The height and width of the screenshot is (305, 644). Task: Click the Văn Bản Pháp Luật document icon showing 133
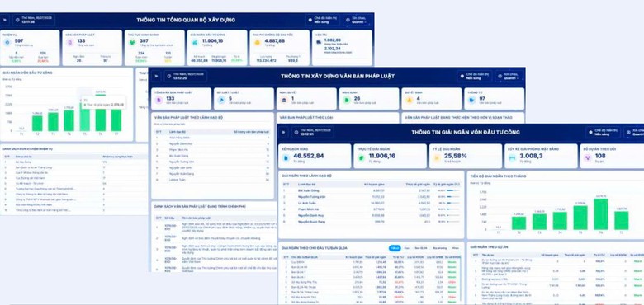click(70, 42)
